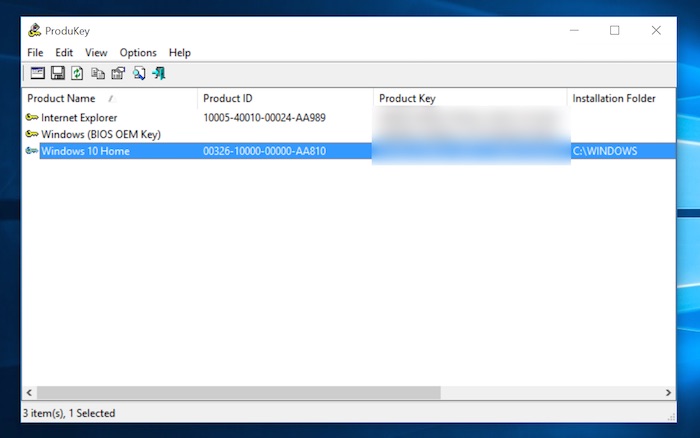Click the Find magnifier toolbar icon

point(139,73)
